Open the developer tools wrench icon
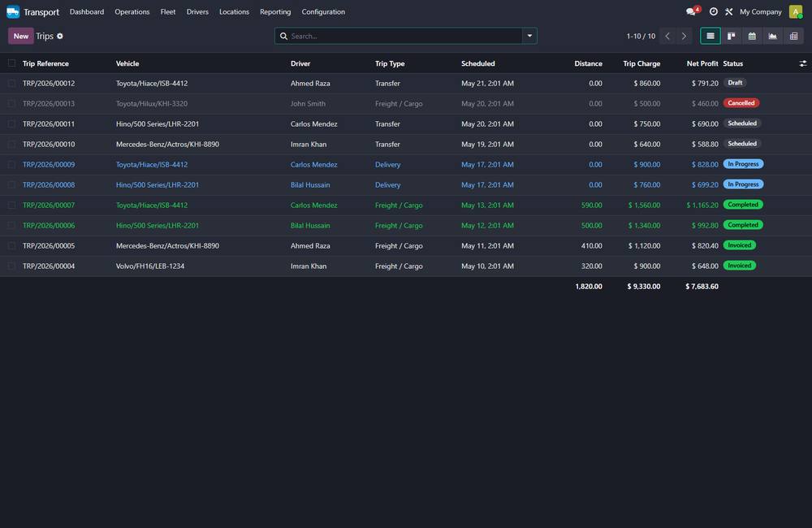The width and height of the screenshot is (812, 528). tap(728, 11)
